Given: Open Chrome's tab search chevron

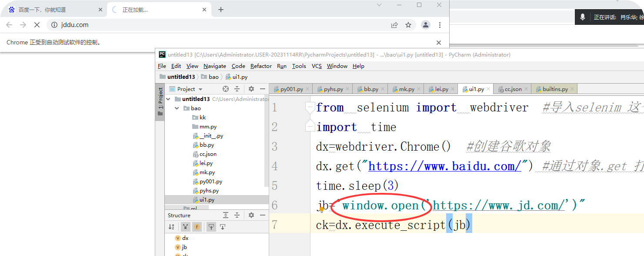Looking at the screenshot, I should click(379, 5).
